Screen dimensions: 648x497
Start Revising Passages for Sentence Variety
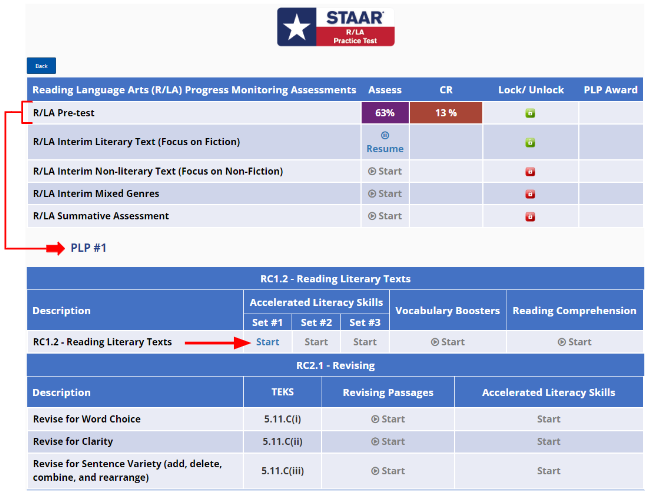point(388,471)
